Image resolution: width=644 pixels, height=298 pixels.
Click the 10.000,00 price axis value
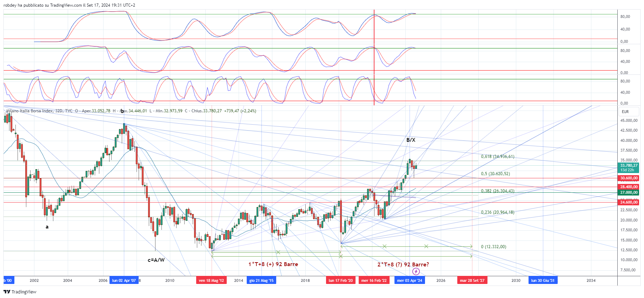click(629, 260)
